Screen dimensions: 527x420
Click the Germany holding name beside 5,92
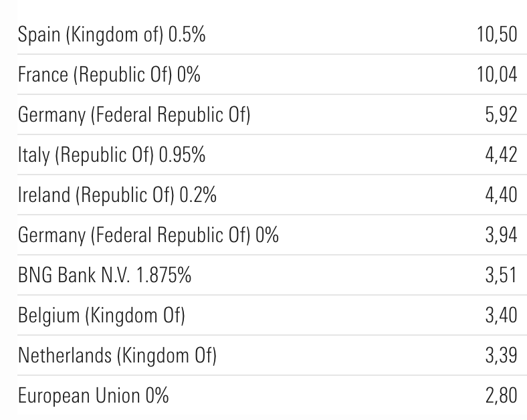pos(134,114)
